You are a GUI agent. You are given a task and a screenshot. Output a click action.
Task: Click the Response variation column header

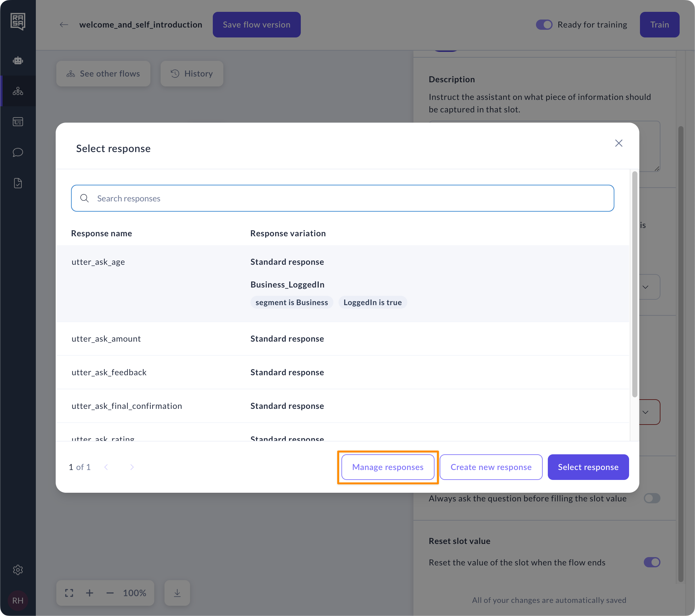[288, 233]
